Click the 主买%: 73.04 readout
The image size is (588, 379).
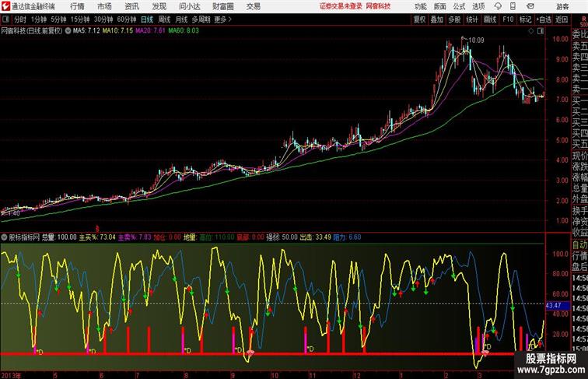tap(97, 237)
